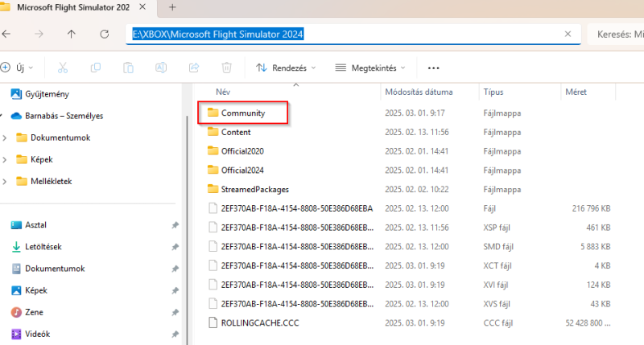The height and width of the screenshot is (345, 644).
Task: Select the Official2020 folder name
Action: point(242,151)
